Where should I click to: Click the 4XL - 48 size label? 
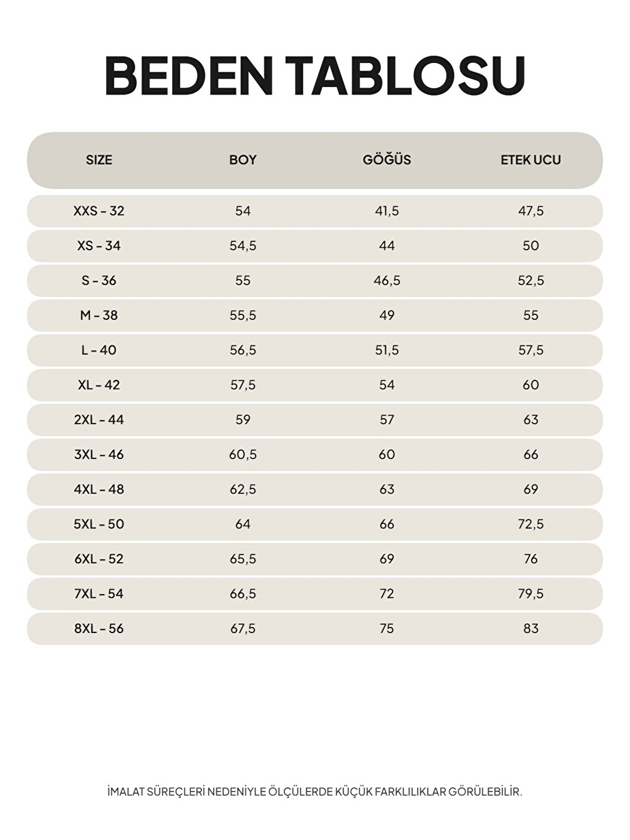[99, 489]
